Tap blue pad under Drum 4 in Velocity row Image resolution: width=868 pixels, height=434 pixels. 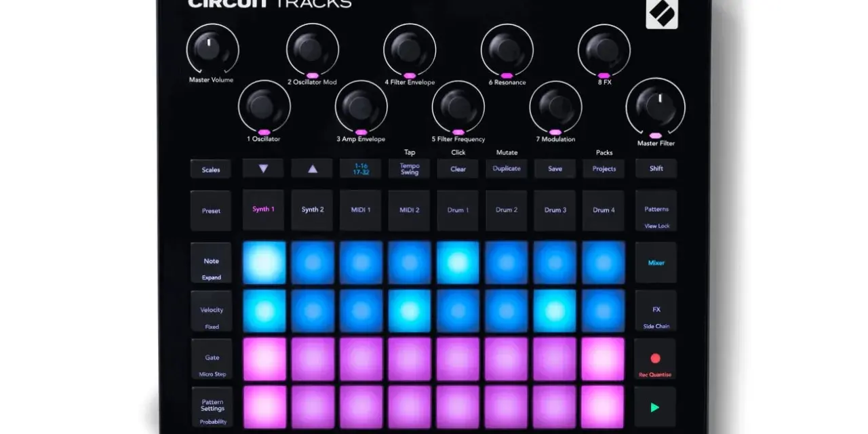[x=603, y=311]
